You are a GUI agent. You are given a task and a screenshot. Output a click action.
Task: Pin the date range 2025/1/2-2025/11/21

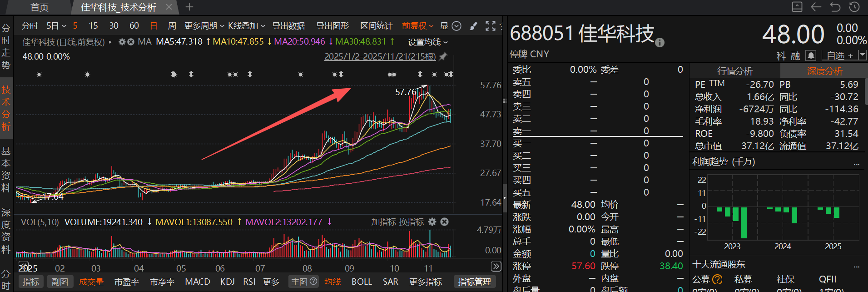click(x=443, y=56)
